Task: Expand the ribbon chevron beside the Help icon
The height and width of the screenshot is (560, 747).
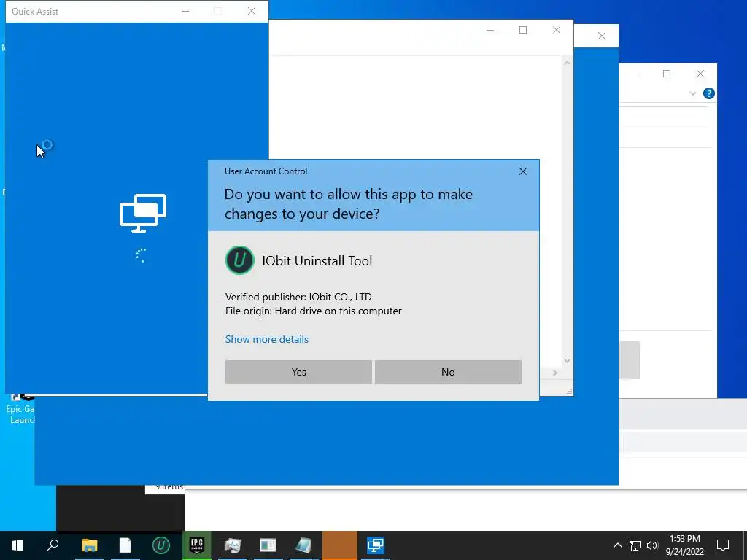Action: 693,94
